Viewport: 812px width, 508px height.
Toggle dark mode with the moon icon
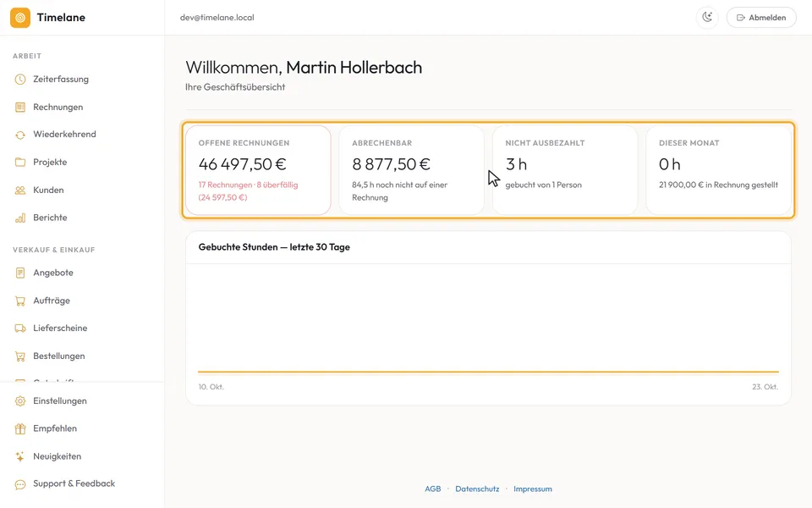[707, 18]
